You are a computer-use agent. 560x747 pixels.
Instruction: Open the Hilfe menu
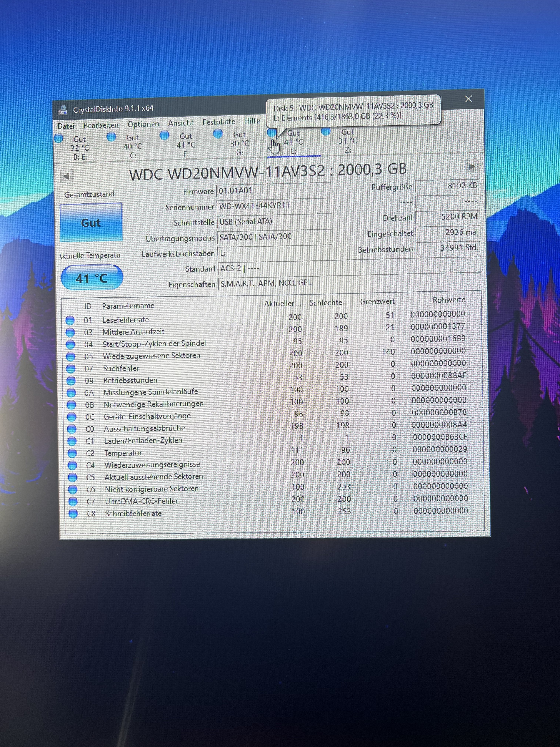[252, 121]
